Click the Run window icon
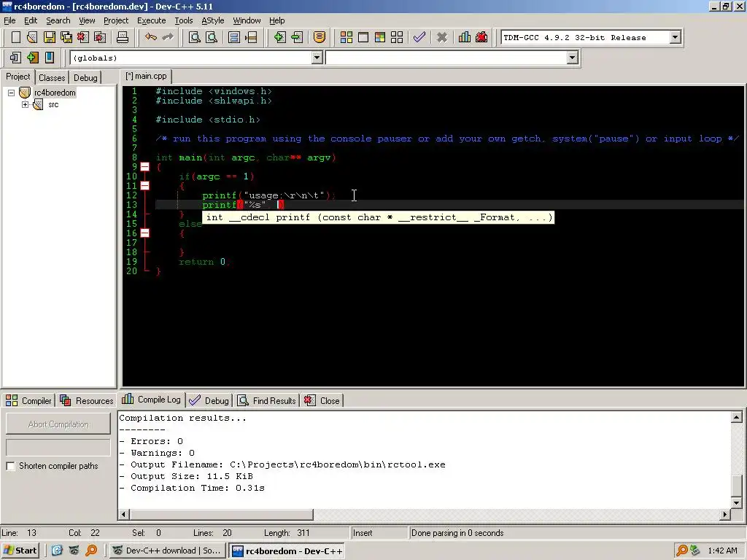Image resolution: width=747 pixels, height=560 pixels. (363, 37)
